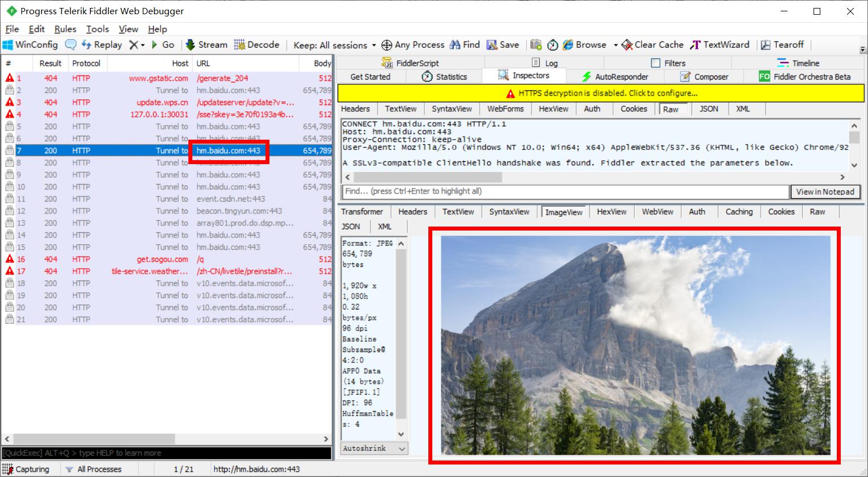Image resolution: width=868 pixels, height=477 pixels.
Task: Click the Find binoculars icon
Action: click(455, 45)
